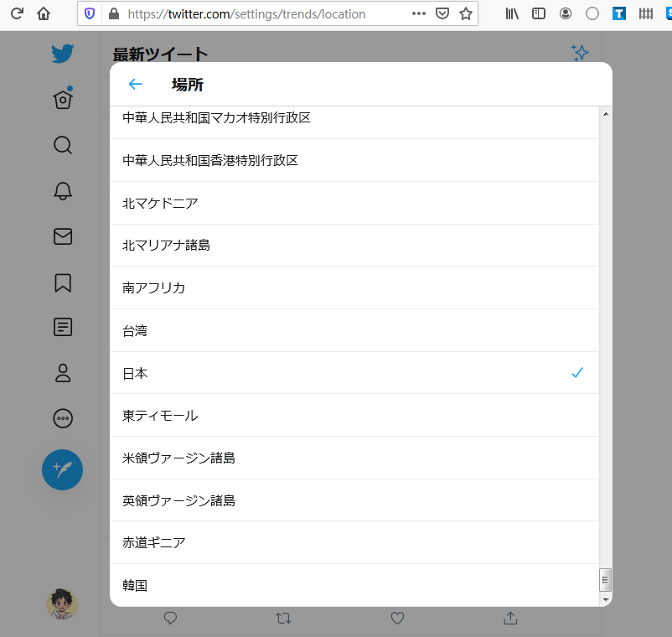Click the scrollbar thumb in location list

(605, 580)
